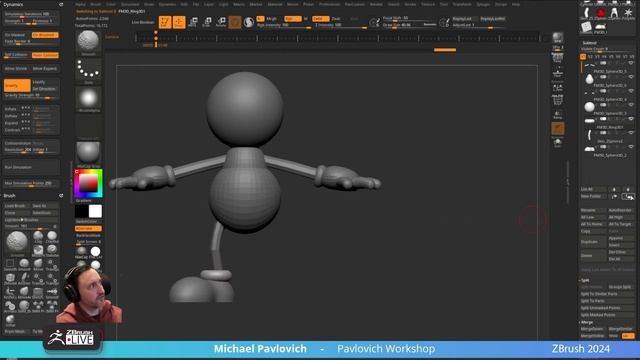This screenshot has height=360, width=640.
Task: Click the Dynamics palette dock icon
Action: (x=61, y=4)
